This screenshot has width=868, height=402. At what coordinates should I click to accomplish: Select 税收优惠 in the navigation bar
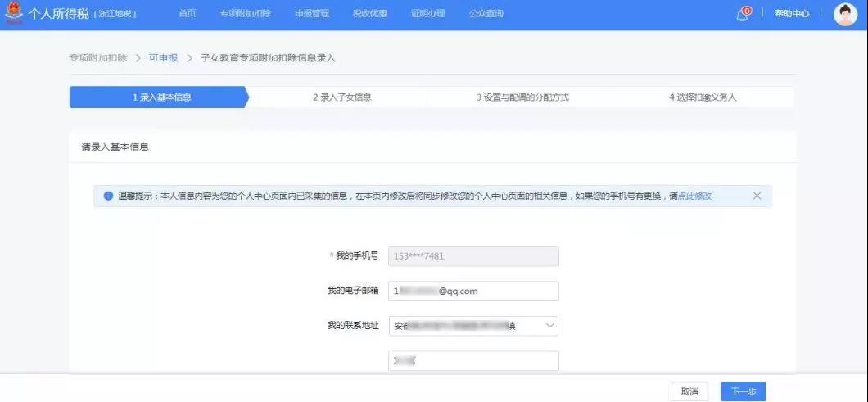[369, 14]
